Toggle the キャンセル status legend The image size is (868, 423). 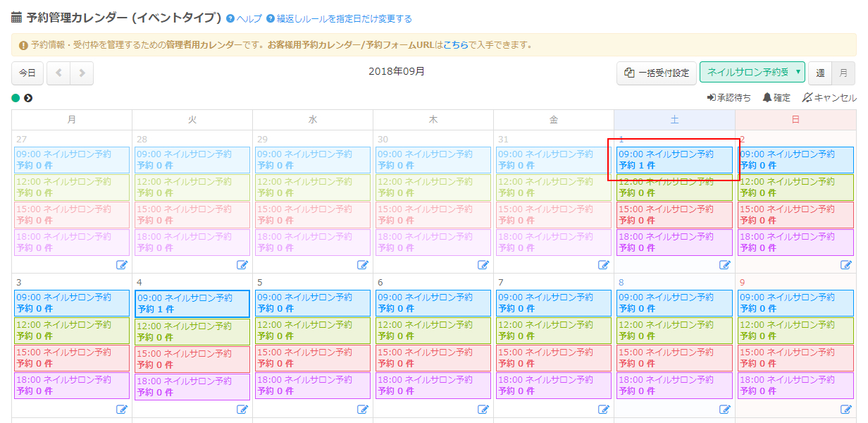[x=829, y=98]
